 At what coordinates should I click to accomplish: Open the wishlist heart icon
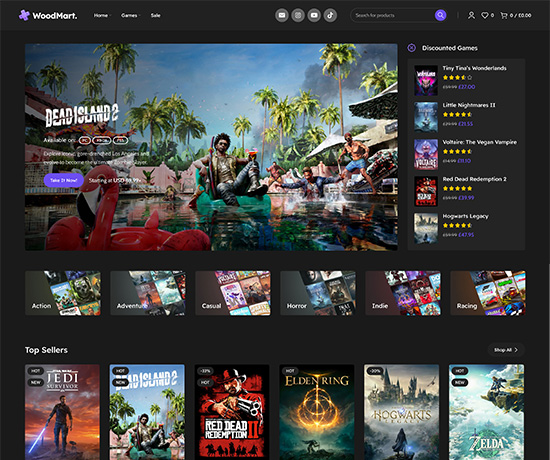487,15
